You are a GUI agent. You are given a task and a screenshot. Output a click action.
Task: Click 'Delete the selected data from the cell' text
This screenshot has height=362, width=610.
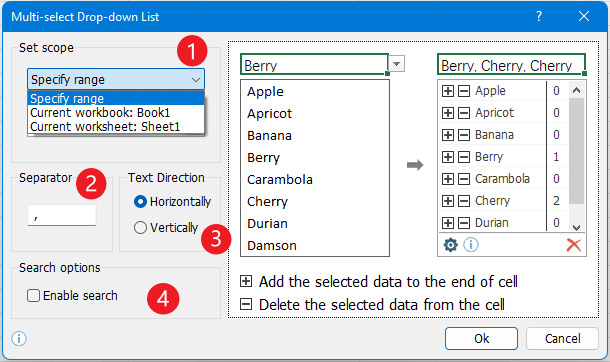(382, 304)
